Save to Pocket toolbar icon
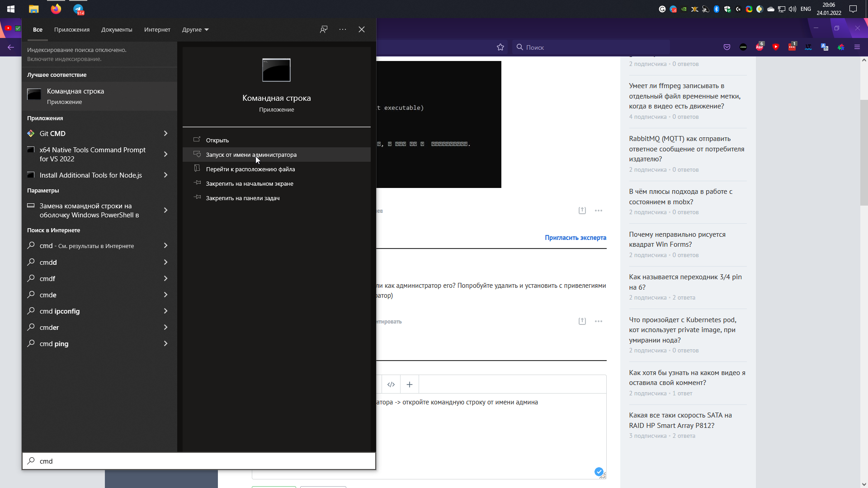 [727, 47]
